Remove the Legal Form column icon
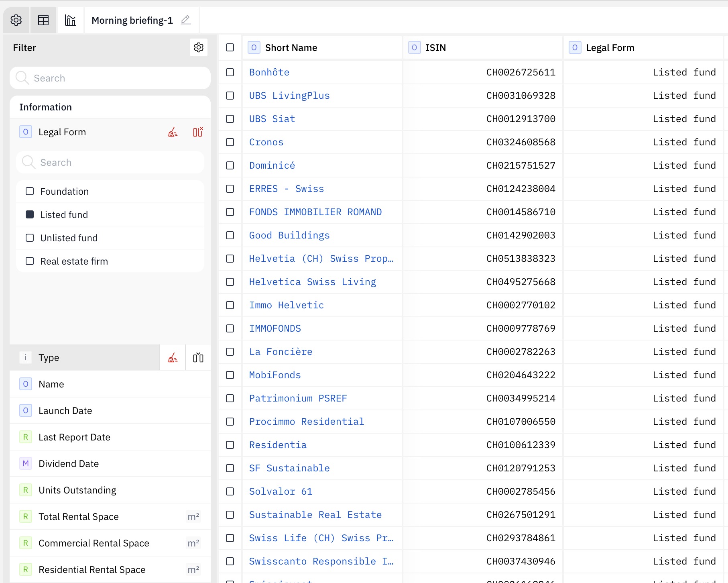728x583 pixels. (198, 132)
